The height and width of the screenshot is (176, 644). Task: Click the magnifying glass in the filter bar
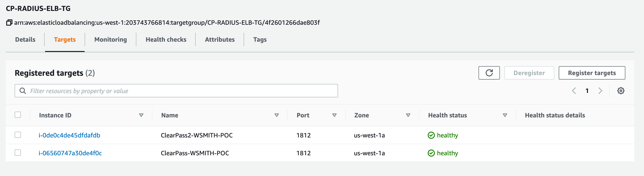[x=23, y=91]
